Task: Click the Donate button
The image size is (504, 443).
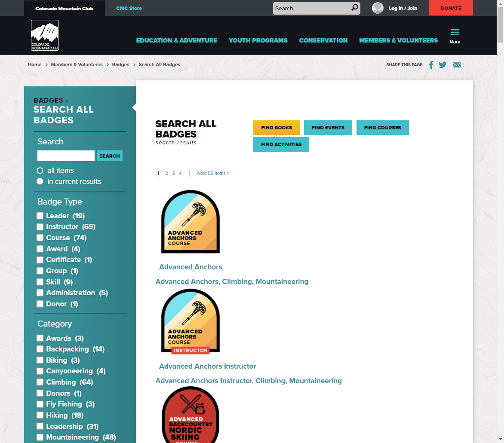Action: 451,8
